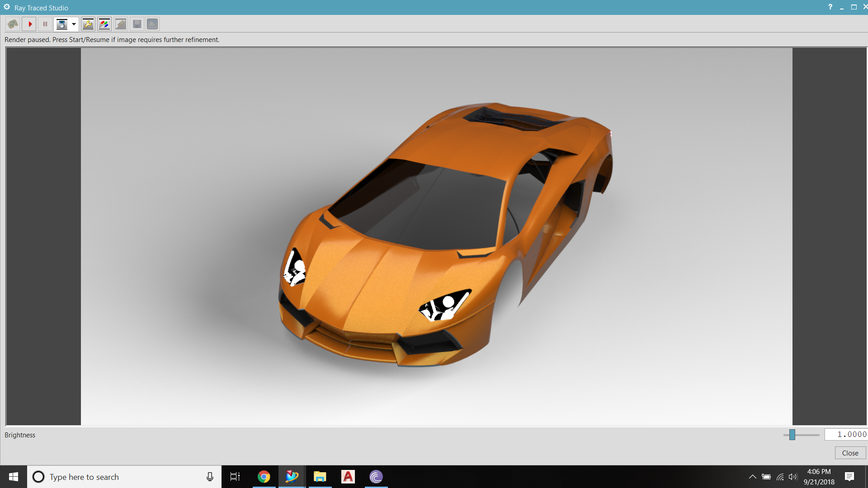Click the red Start/Resume render play button
Screen dimensions: 868x488
tap(30, 24)
